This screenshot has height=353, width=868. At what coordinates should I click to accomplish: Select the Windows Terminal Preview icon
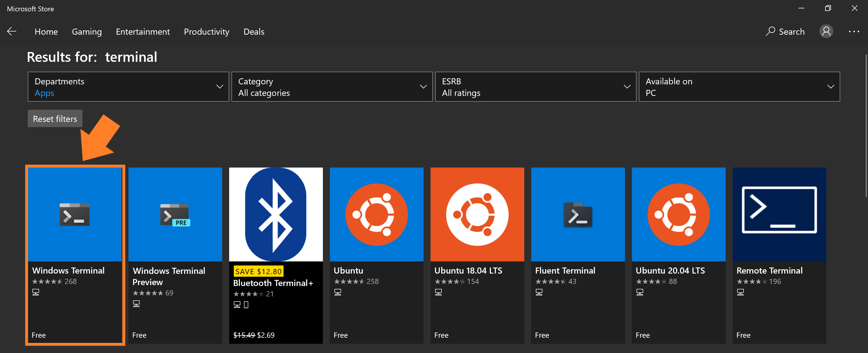click(x=175, y=214)
